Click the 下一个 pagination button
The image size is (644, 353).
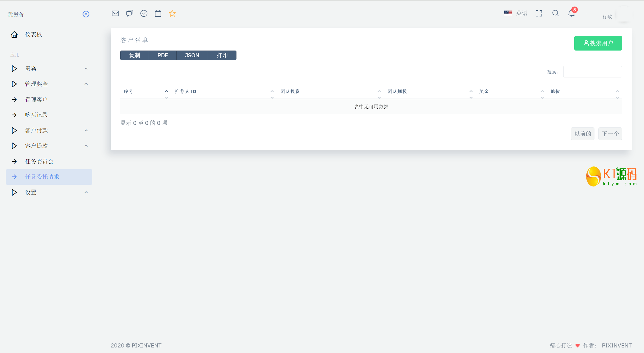pyautogui.click(x=610, y=134)
